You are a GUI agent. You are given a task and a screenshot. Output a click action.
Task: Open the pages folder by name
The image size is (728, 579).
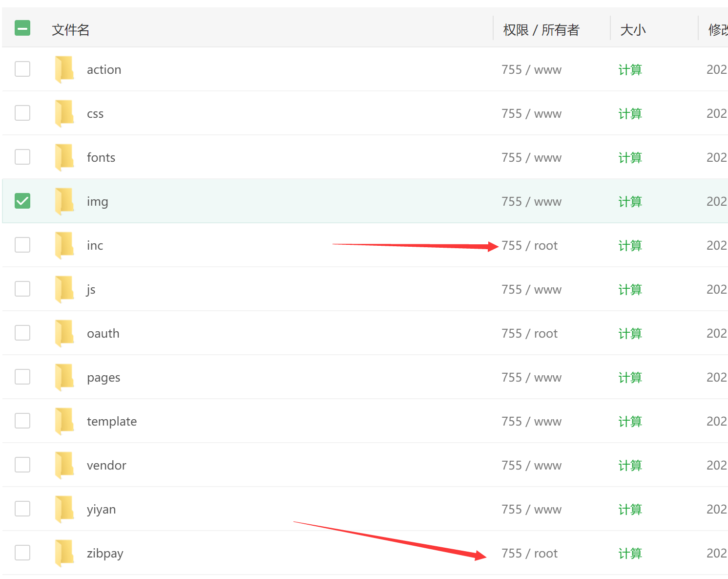tap(104, 378)
